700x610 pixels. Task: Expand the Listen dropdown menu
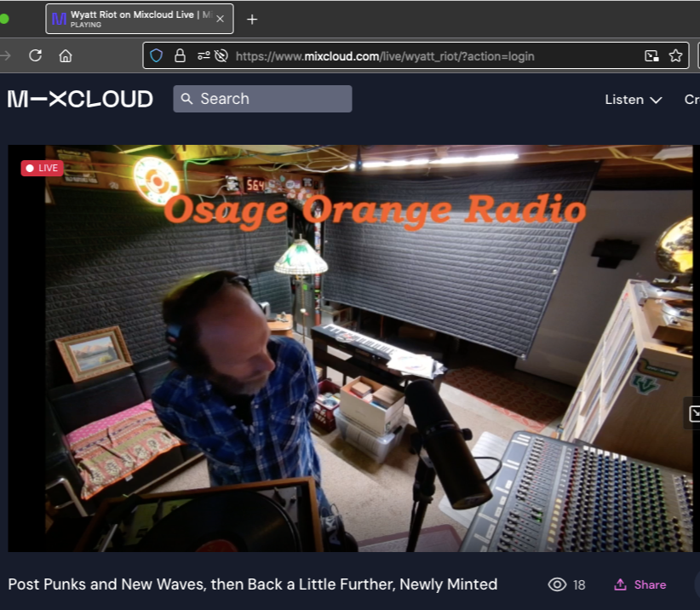(x=633, y=100)
